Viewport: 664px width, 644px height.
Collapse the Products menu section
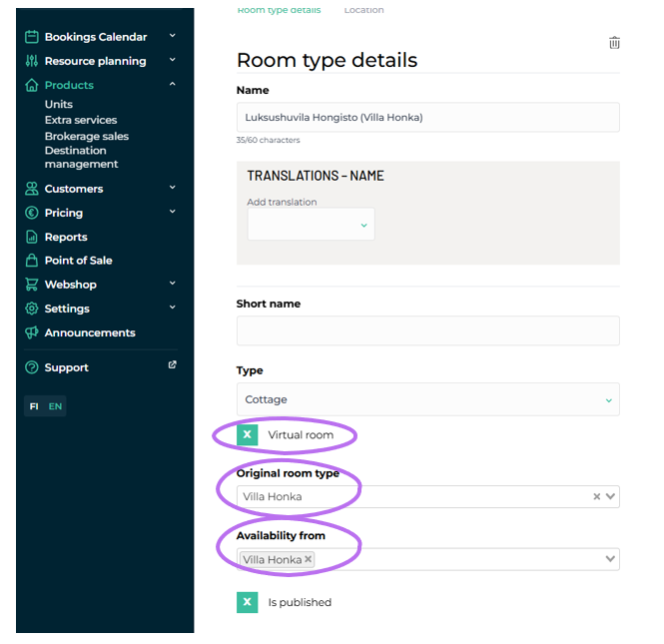coord(172,85)
